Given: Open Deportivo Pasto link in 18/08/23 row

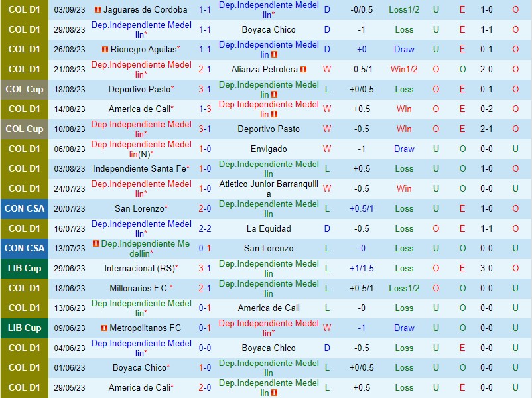Looking at the screenshot, I should point(139,90).
